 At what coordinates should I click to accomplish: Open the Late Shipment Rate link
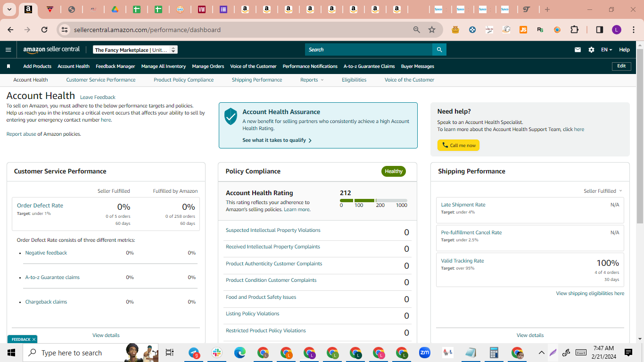(x=463, y=205)
